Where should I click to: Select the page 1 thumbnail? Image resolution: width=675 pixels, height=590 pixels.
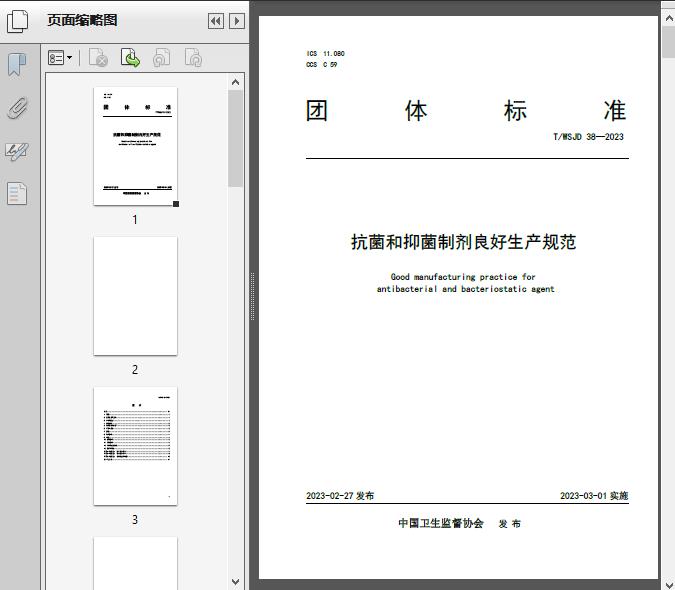point(135,146)
